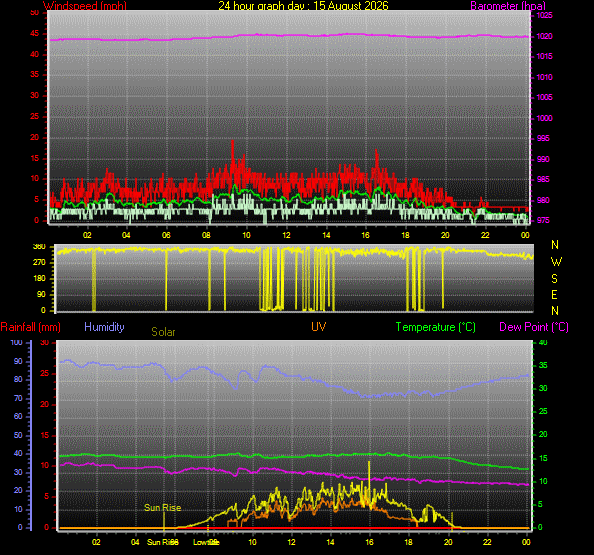Screen dimensions: 594x555
Task: Click the 1010 value on the barometer axis
Action: coord(544,77)
